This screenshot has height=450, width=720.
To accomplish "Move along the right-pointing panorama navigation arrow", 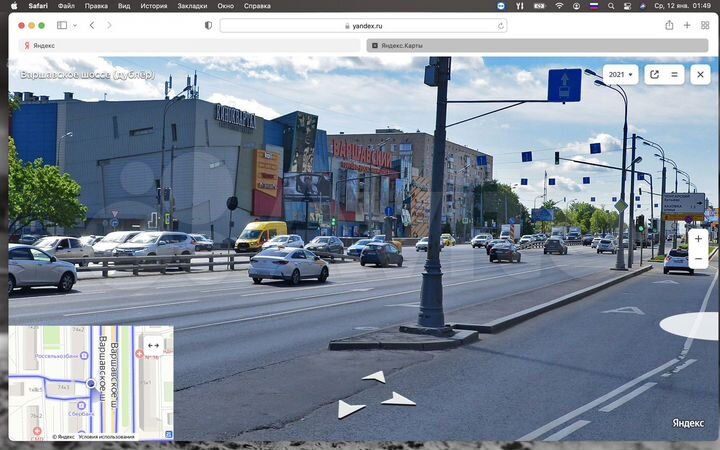I will 398,399.
